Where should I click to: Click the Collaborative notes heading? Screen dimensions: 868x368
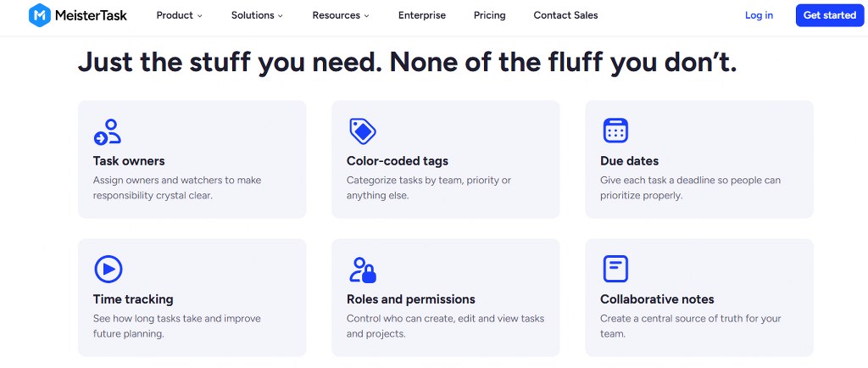pos(657,299)
